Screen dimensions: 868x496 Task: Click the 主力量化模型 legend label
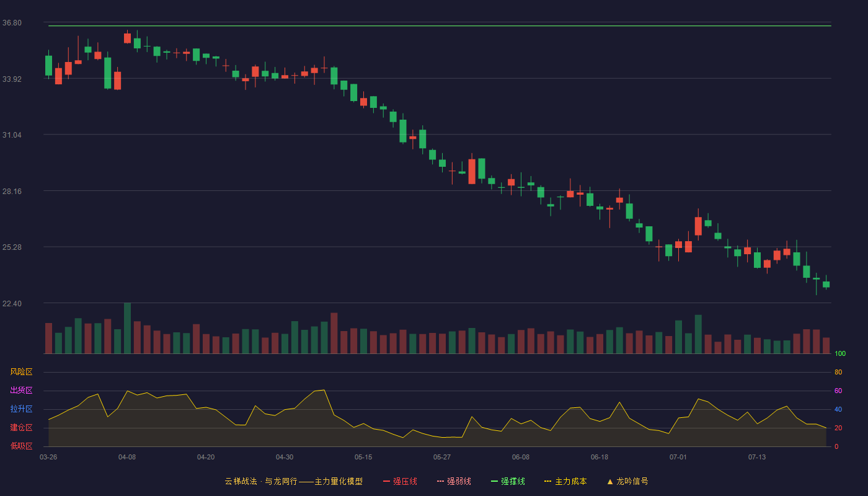339,481
